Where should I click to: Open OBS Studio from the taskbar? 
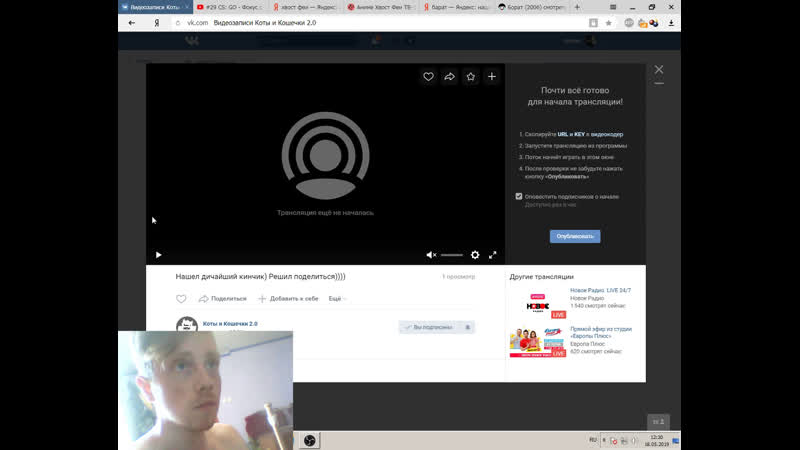click(311, 440)
